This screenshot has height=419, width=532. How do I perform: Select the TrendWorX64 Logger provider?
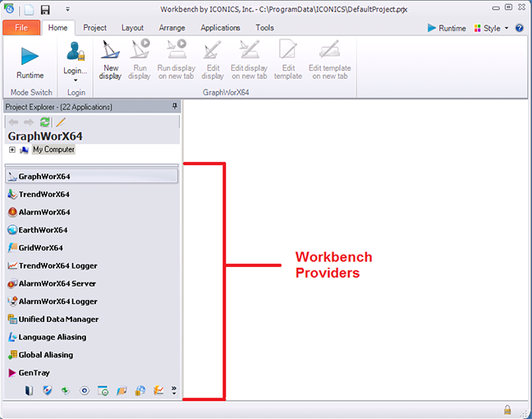point(57,265)
